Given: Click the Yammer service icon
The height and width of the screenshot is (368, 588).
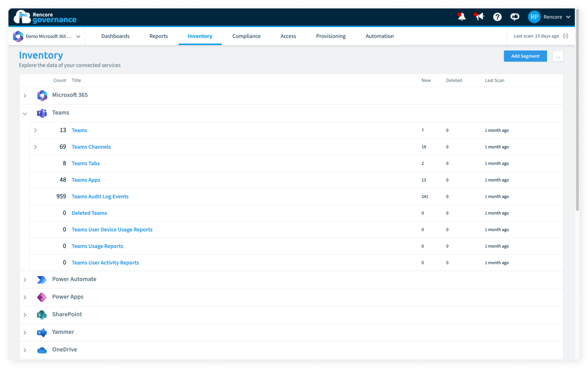Looking at the screenshot, I should coord(42,333).
